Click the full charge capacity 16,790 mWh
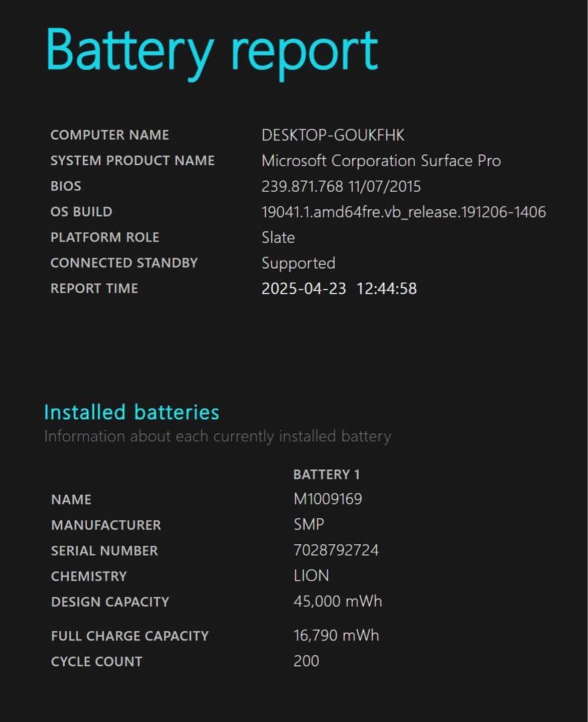This screenshot has height=722, width=588. (336, 635)
